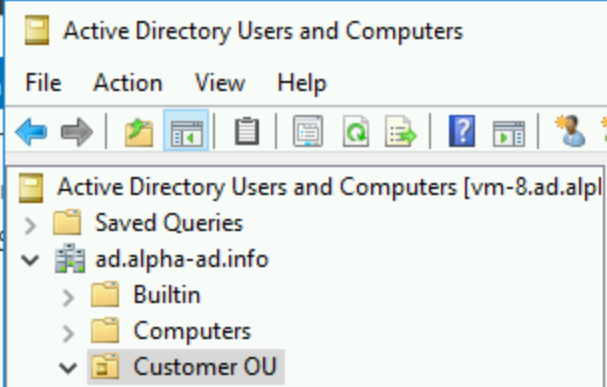Open the Properties toolbar icon
The height and width of the screenshot is (387, 607).
(308, 131)
